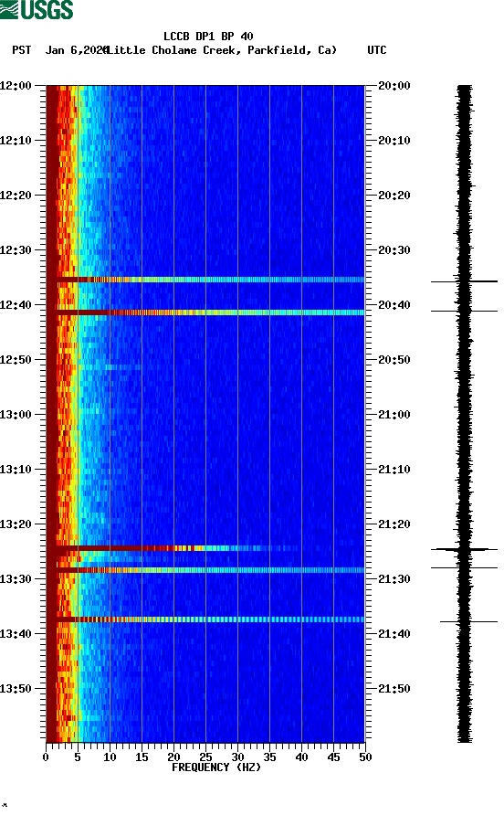Click the '13:00' PST time label

(16, 415)
